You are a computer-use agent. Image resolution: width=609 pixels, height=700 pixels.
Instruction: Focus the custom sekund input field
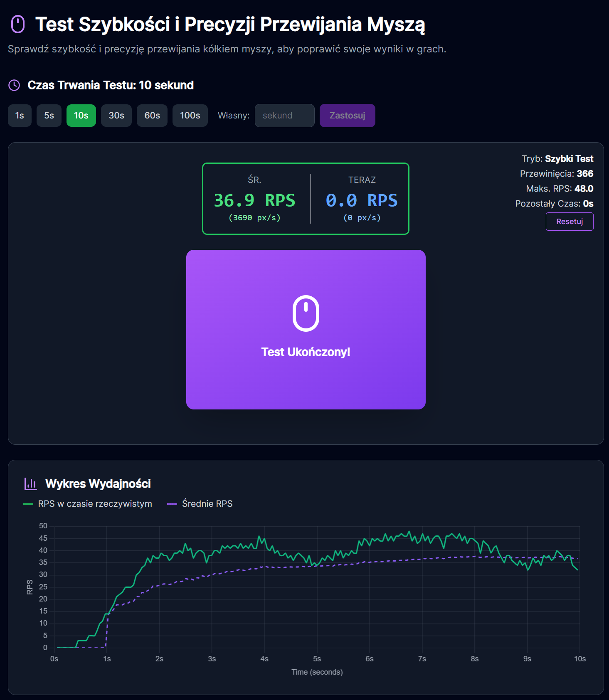click(284, 116)
